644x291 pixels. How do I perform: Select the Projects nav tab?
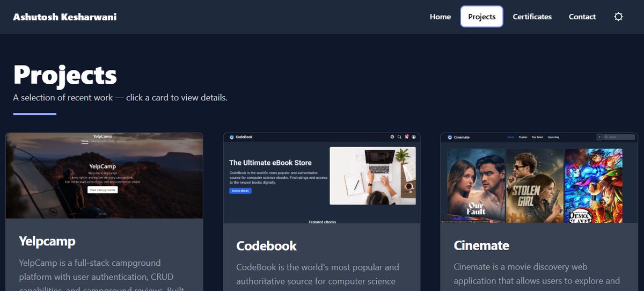481,17
